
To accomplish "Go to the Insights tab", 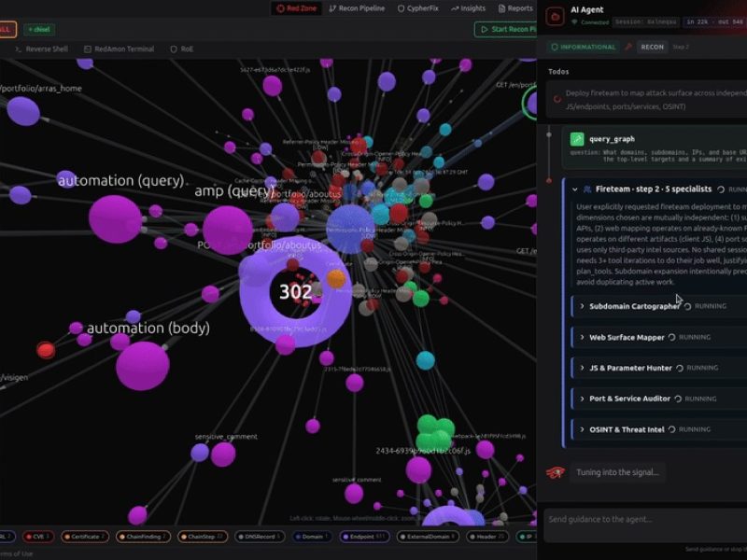I will click(469, 8).
